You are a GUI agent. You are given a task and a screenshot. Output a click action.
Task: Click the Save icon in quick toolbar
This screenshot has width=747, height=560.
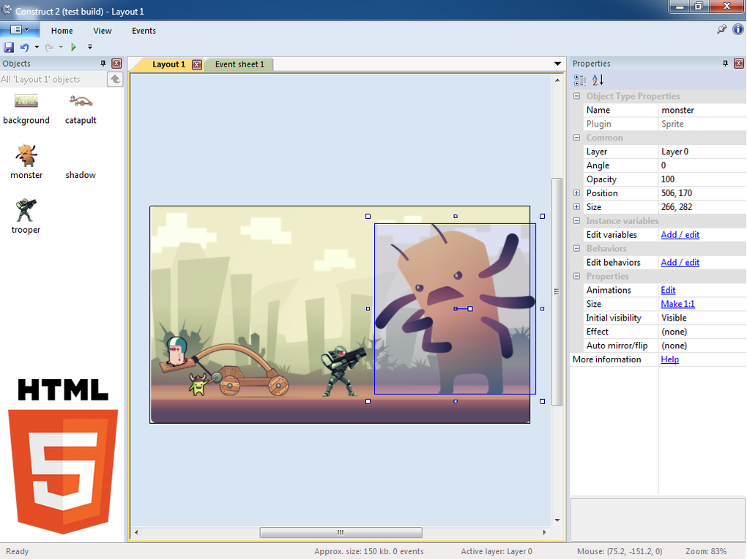point(9,47)
